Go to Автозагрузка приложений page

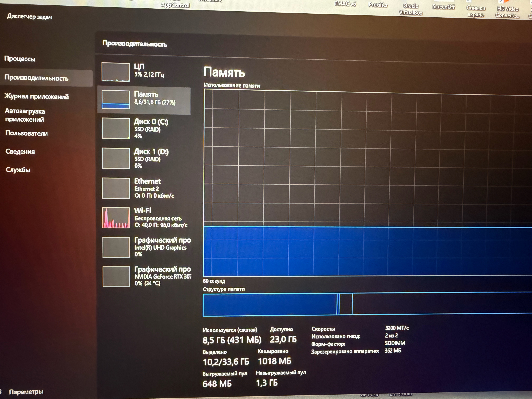click(25, 115)
